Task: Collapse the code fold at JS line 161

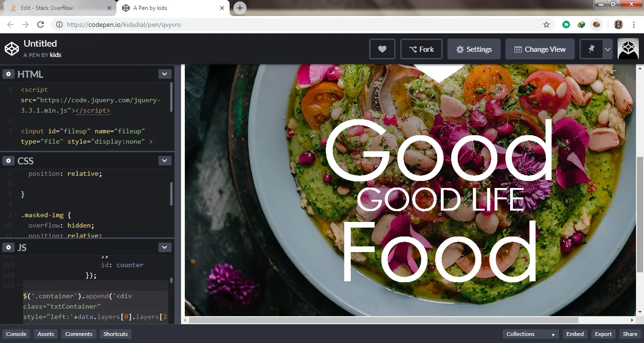Action: (x=18, y=286)
